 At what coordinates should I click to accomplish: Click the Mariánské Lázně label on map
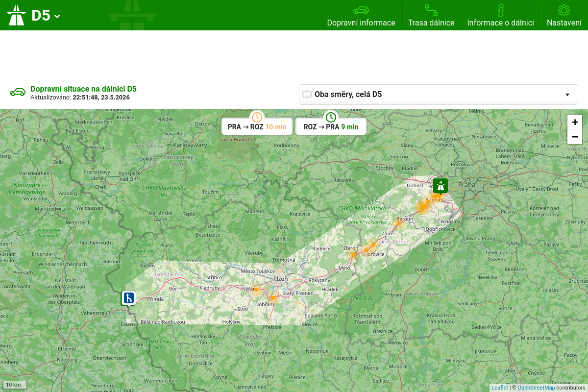tap(160, 216)
